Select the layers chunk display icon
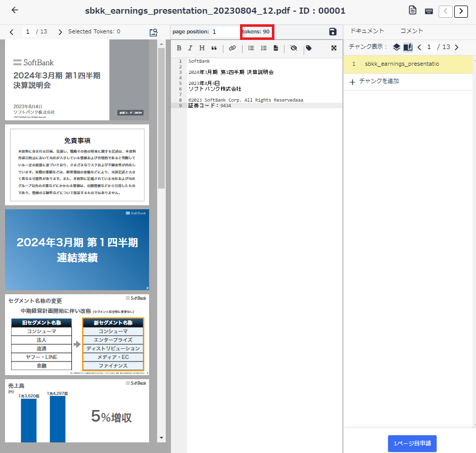 click(x=397, y=47)
